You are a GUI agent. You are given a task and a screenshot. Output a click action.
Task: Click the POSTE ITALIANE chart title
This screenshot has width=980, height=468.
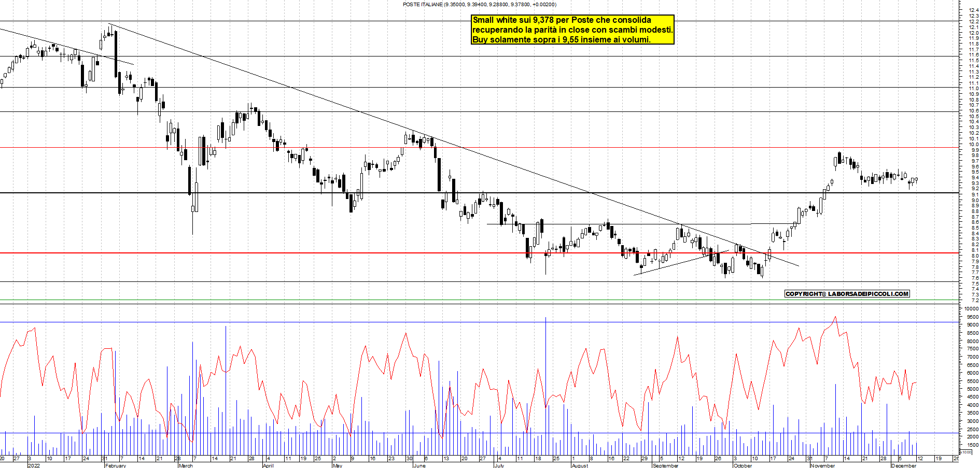[x=479, y=4]
